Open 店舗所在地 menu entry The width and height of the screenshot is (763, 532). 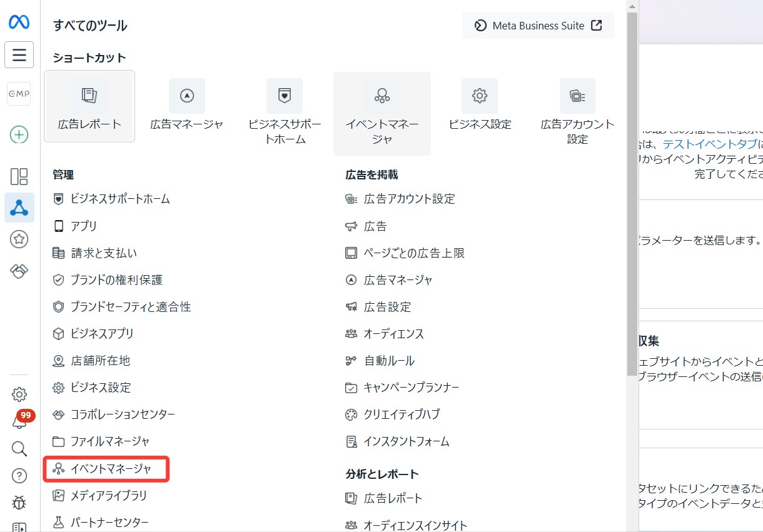pyautogui.click(x=91, y=360)
